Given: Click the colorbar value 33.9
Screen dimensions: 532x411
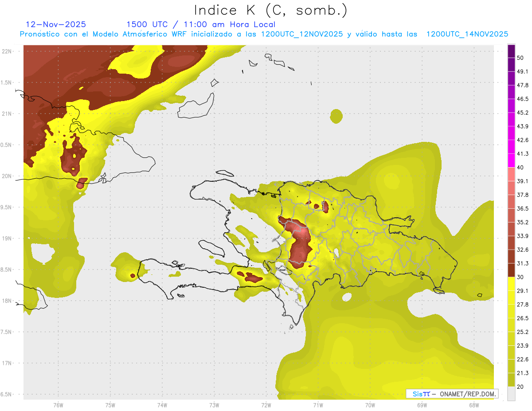Looking at the screenshot, I should [523, 236].
